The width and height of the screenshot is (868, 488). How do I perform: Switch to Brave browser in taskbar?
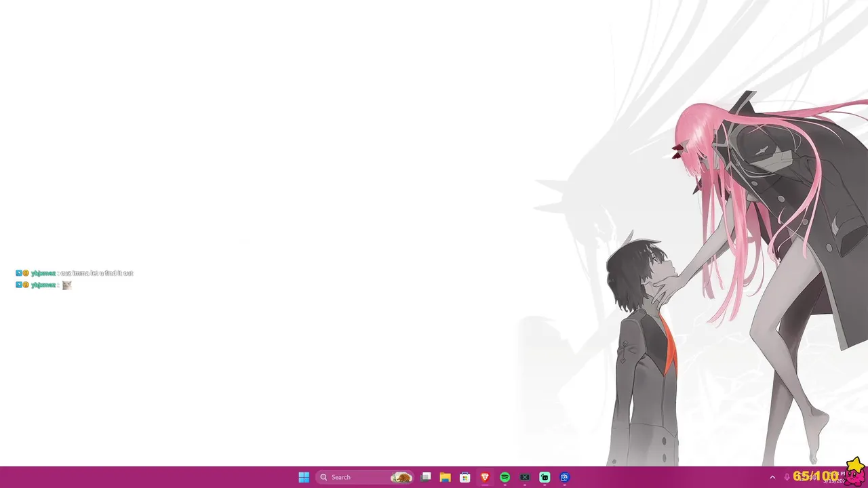[x=485, y=477]
